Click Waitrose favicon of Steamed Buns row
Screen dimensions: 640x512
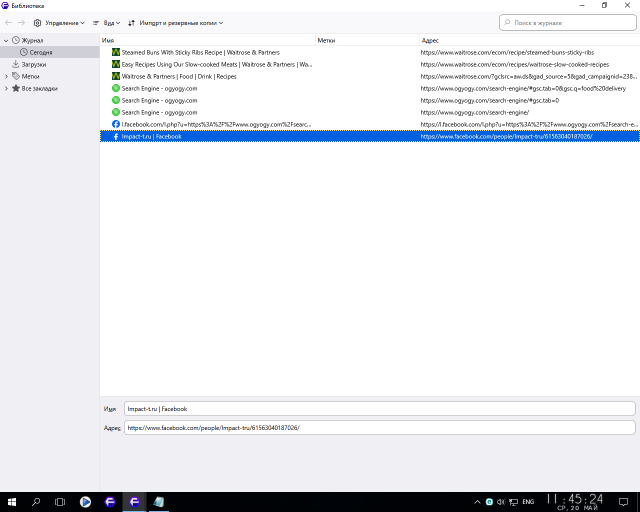coord(116,52)
